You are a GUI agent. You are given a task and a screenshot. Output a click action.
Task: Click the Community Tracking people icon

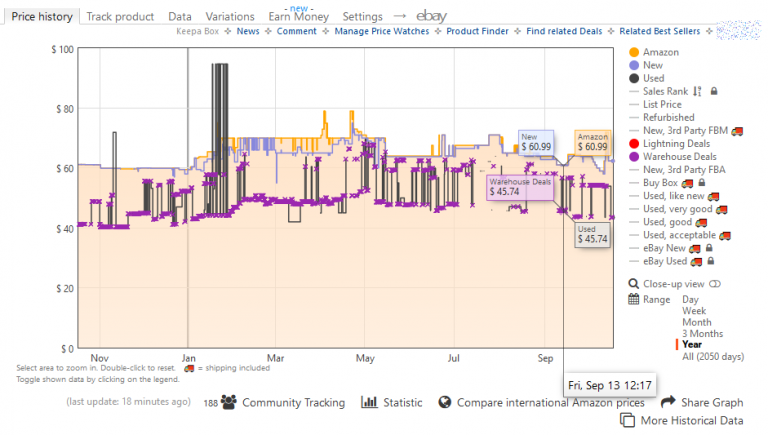coord(228,402)
